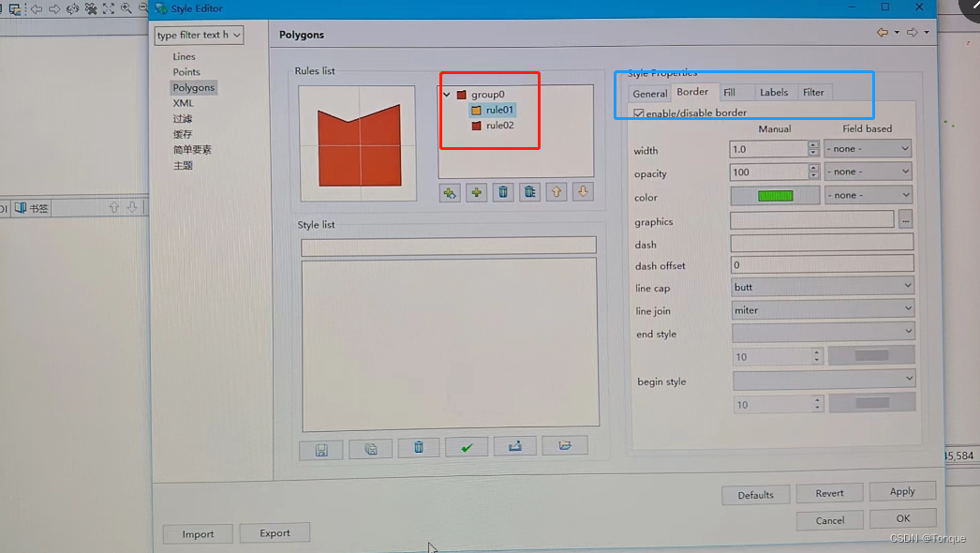Click Apply button
Image resolution: width=980 pixels, height=553 pixels.
(902, 491)
